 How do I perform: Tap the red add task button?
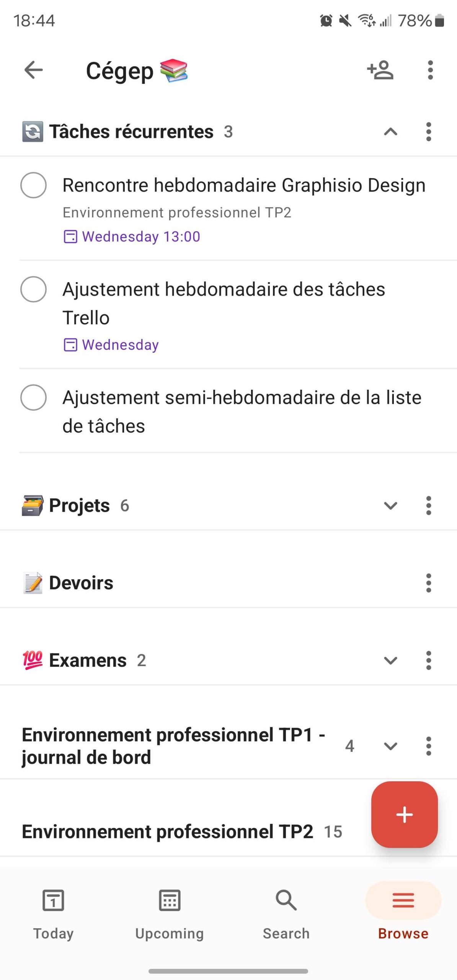(x=404, y=814)
